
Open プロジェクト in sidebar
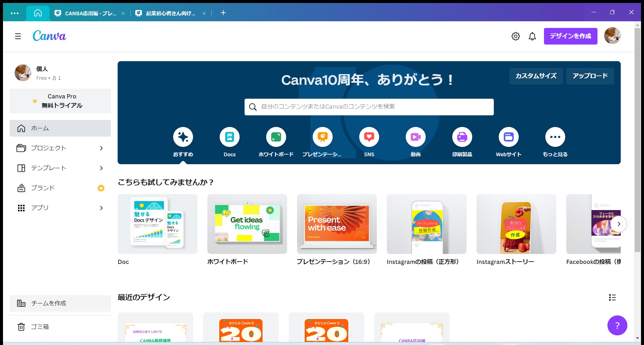(x=60, y=148)
